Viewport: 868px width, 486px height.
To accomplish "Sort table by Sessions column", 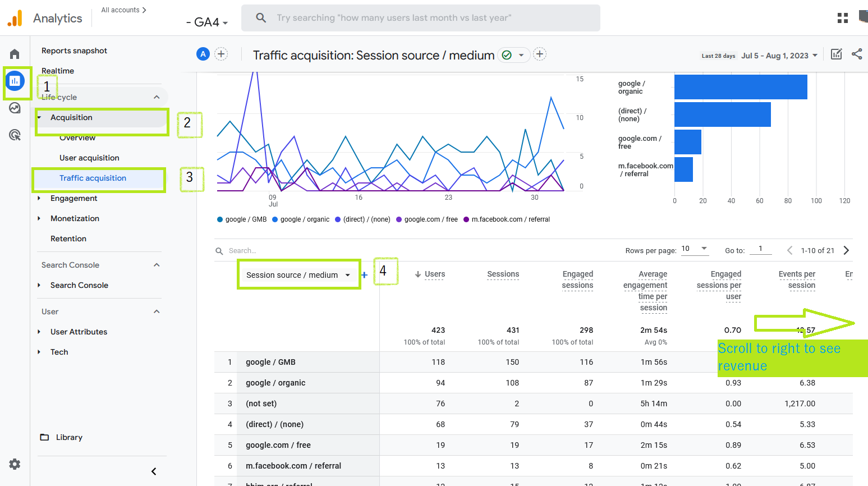I will (503, 274).
